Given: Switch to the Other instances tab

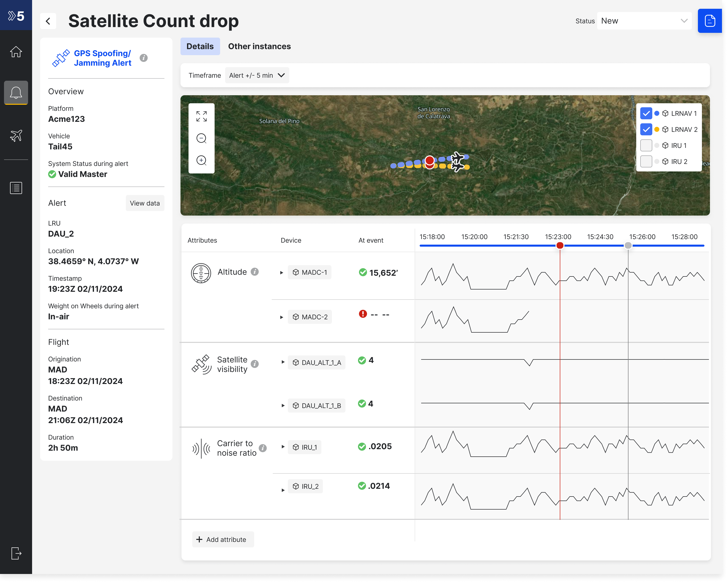Looking at the screenshot, I should (x=259, y=46).
